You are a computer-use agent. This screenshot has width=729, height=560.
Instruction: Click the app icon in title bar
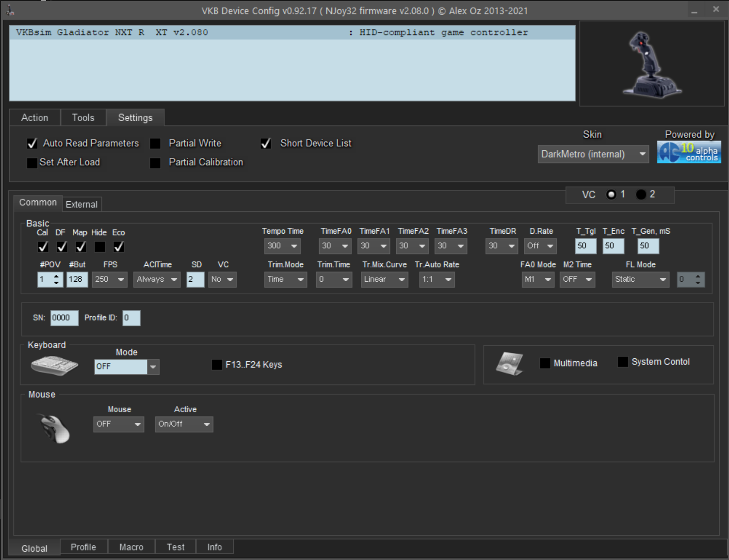(x=10, y=10)
